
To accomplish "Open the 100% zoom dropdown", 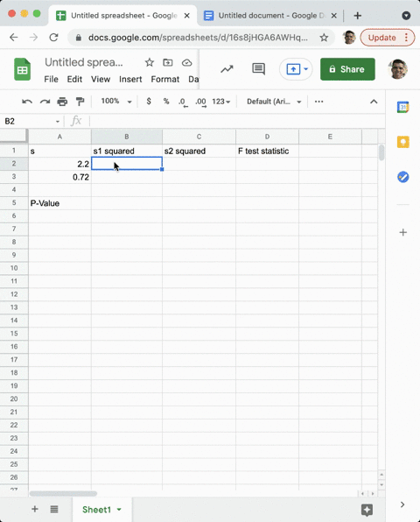I will click(116, 102).
